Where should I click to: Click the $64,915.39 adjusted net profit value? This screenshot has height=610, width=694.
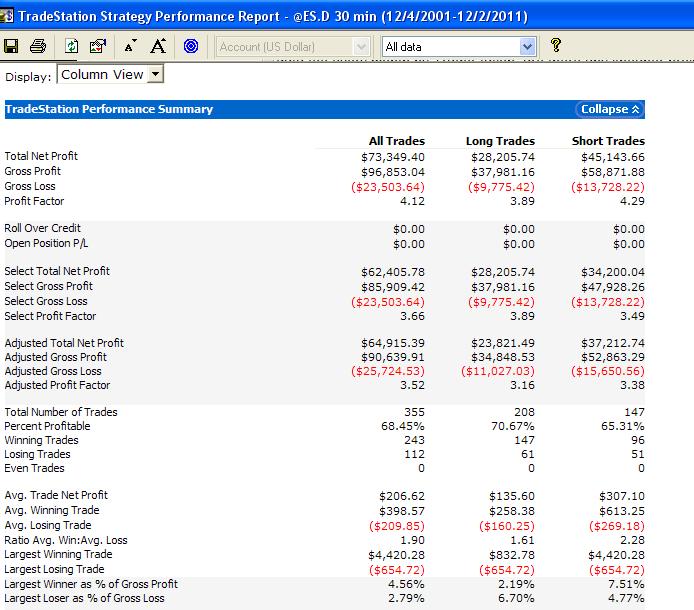393,344
